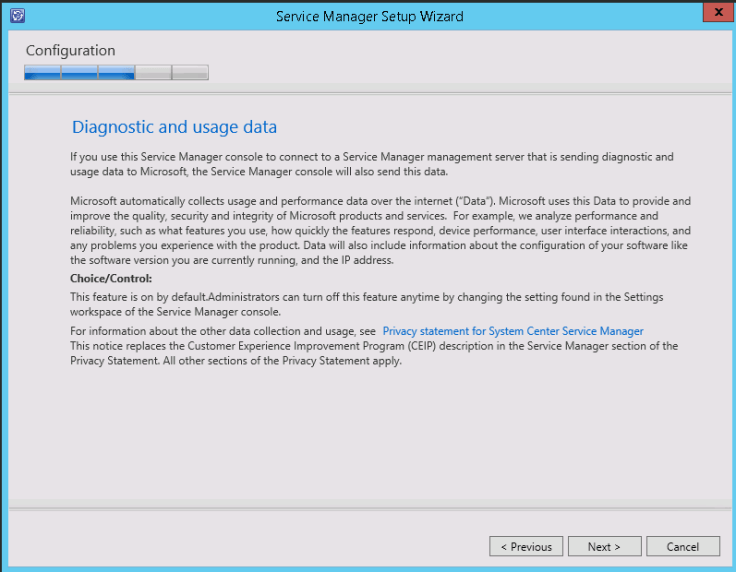Image resolution: width=736 pixels, height=572 pixels.
Task: Click the first filled progress bar segment
Action: pyautogui.click(x=42, y=72)
